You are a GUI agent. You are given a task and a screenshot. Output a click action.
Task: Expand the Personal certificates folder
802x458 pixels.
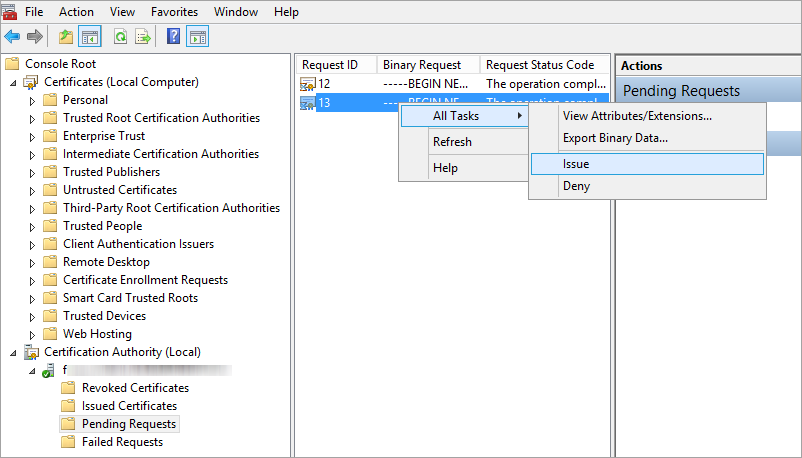pyautogui.click(x=32, y=100)
